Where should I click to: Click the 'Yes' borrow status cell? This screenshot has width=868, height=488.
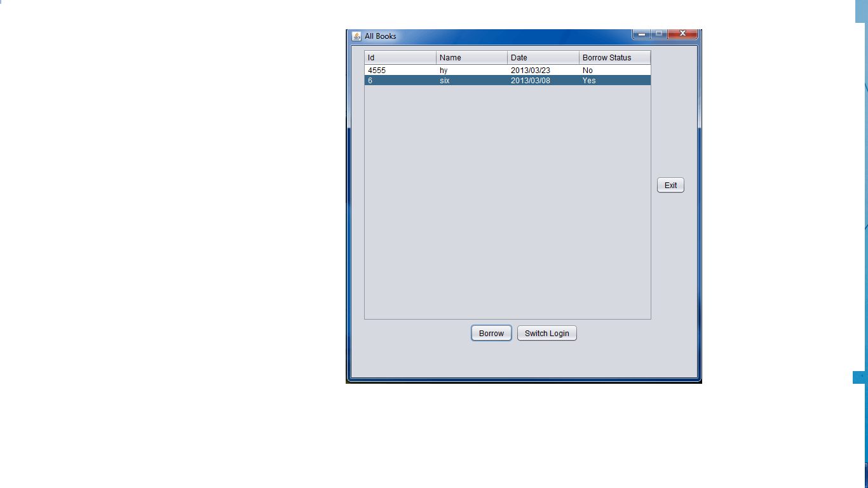(x=615, y=80)
